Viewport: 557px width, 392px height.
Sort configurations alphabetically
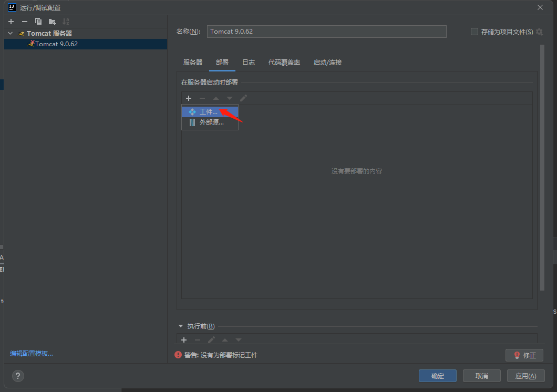tap(66, 22)
